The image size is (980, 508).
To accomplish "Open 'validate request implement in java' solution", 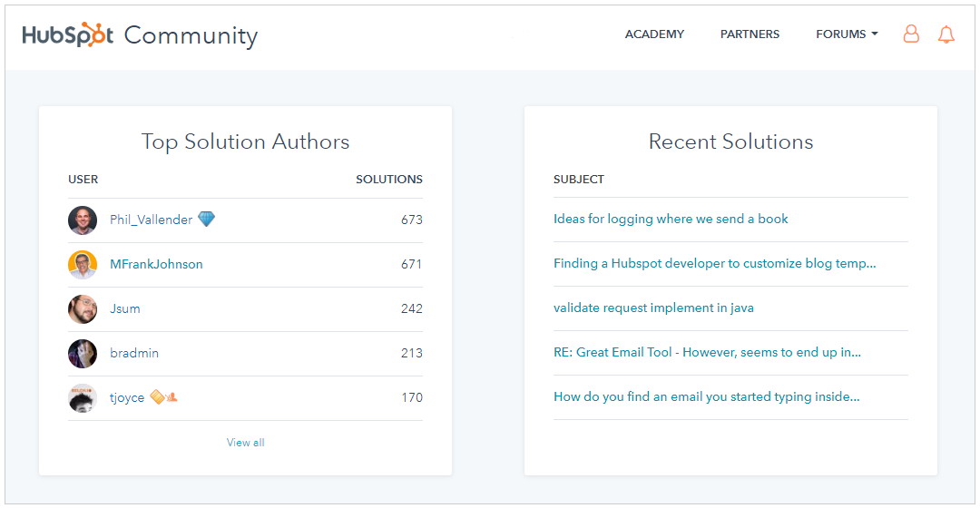I will pos(653,308).
